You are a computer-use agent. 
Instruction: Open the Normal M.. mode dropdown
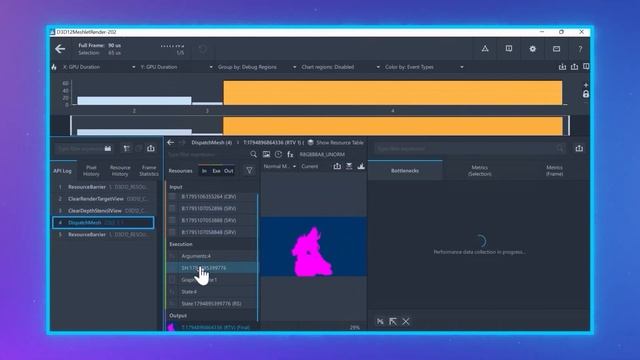click(x=280, y=167)
